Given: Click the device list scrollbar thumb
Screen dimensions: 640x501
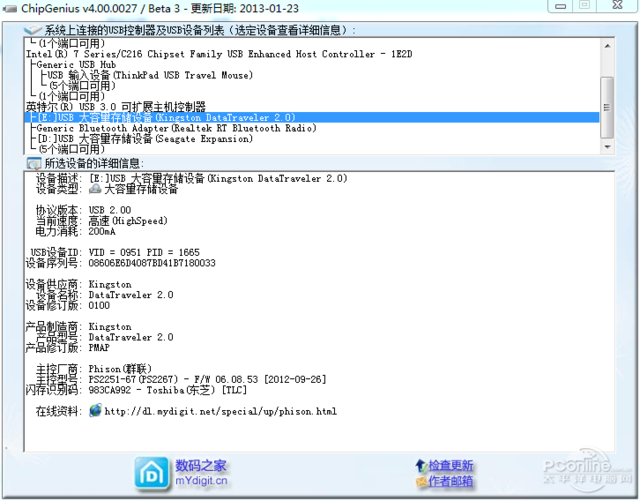Looking at the screenshot, I should point(607,107).
